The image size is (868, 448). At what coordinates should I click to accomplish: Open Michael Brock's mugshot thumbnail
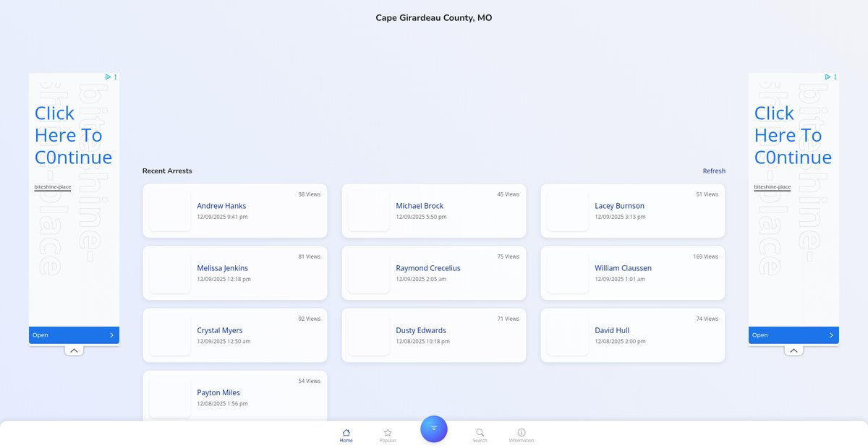pos(369,211)
